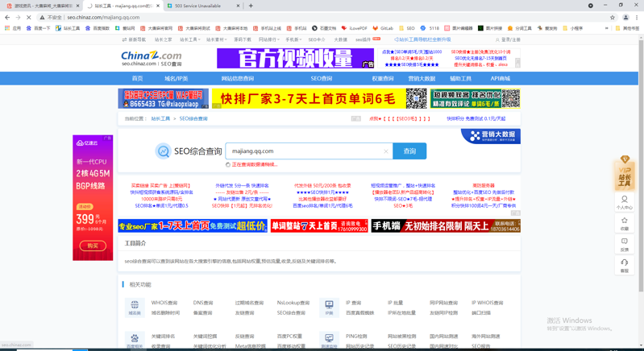Viewport: 644px width, 351px height.
Task: Open the 营销大数据 corner badge
Action: coord(491,136)
